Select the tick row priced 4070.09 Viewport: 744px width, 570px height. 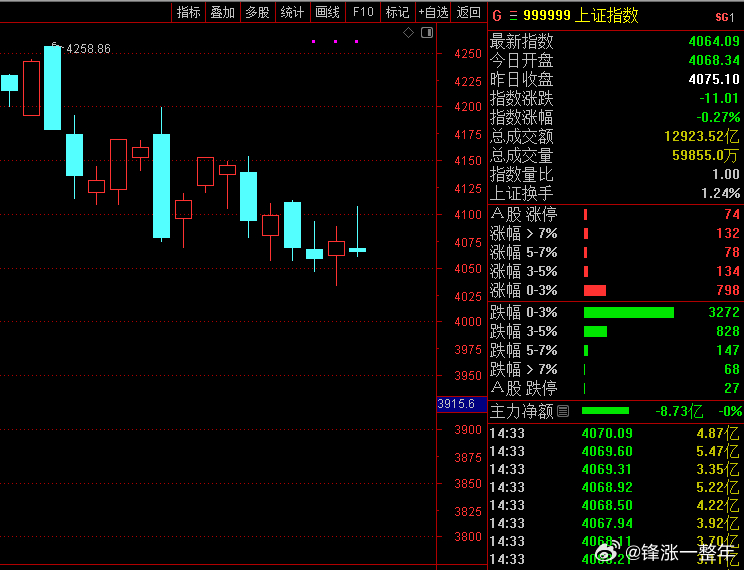pos(614,433)
